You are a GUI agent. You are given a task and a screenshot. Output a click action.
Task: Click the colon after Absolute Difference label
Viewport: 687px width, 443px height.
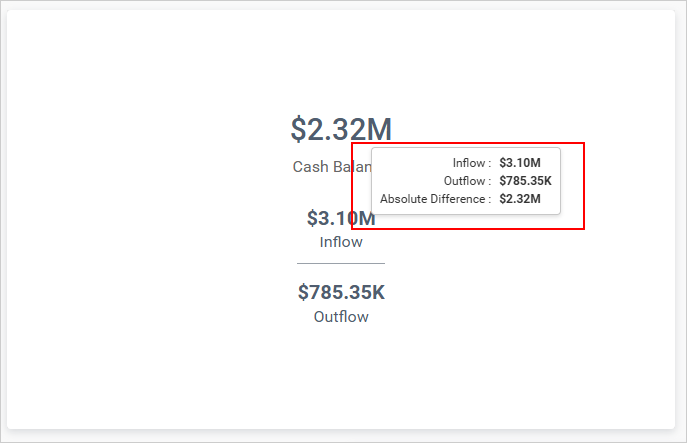click(490, 199)
